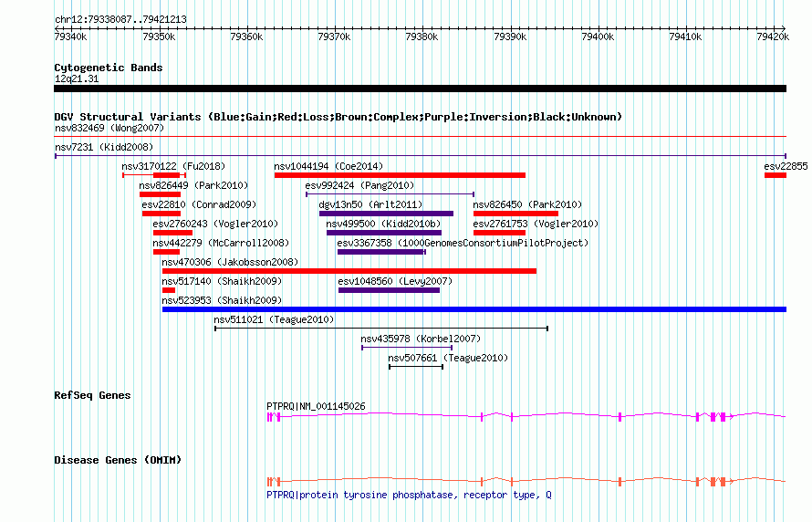Click 79340k ruler position

[x=71, y=37]
